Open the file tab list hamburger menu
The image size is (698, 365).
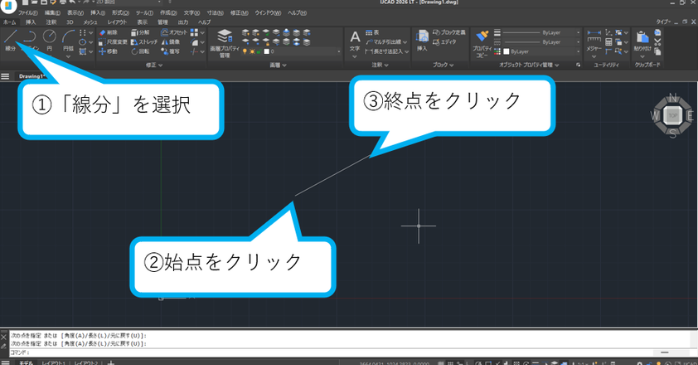[5, 77]
